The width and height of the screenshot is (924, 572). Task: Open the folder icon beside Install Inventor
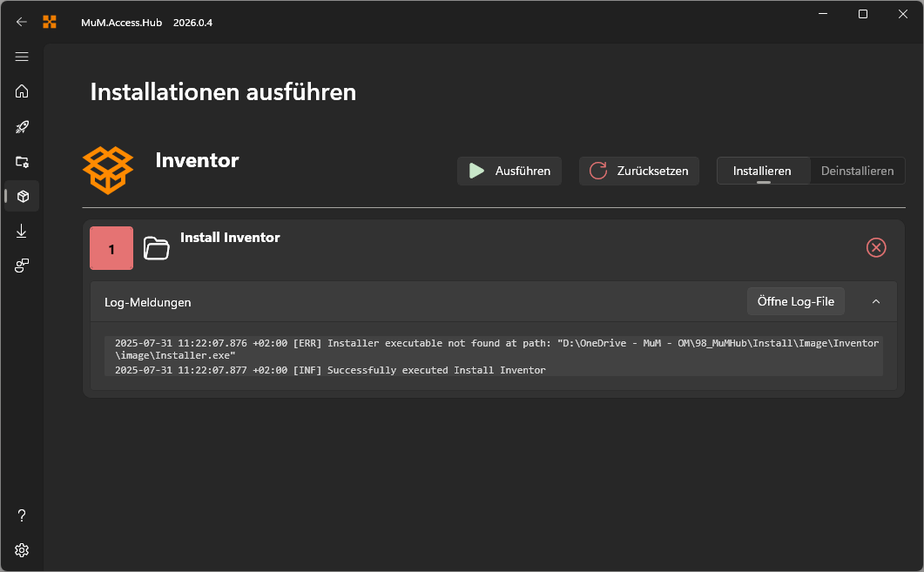157,248
